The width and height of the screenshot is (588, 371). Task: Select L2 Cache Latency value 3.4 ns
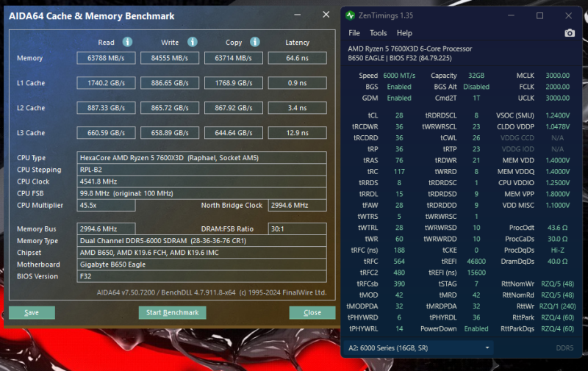click(x=298, y=108)
